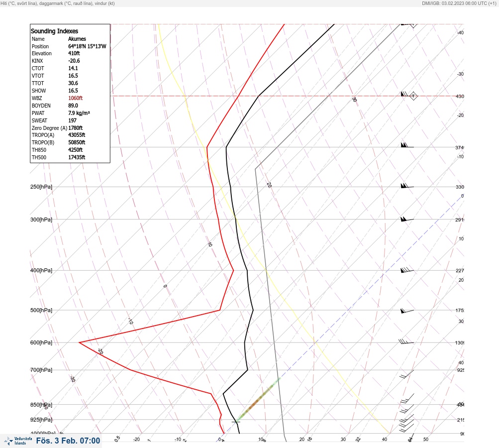The height and width of the screenshot is (448, 499).
Task: Click the TH850 value 4250ft
Action: [76, 150]
